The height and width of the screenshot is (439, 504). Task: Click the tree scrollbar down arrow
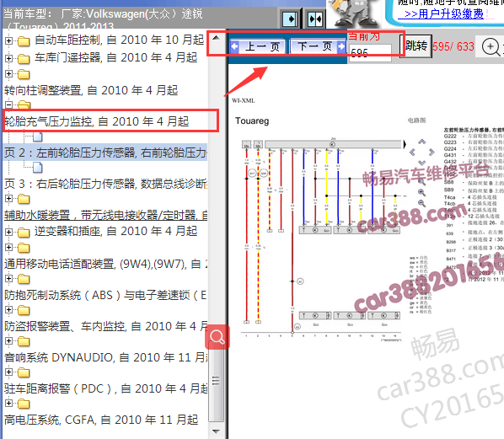coord(217,431)
